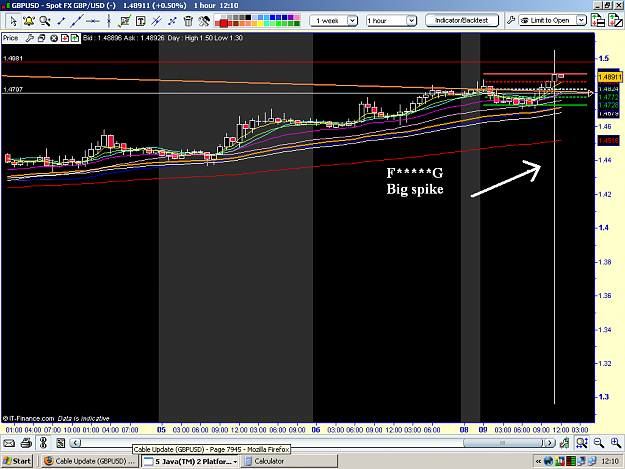The width and height of the screenshot is (625, 469).
Task: Open the Price panel wrench settings
Action: click(x=29, y=38)
